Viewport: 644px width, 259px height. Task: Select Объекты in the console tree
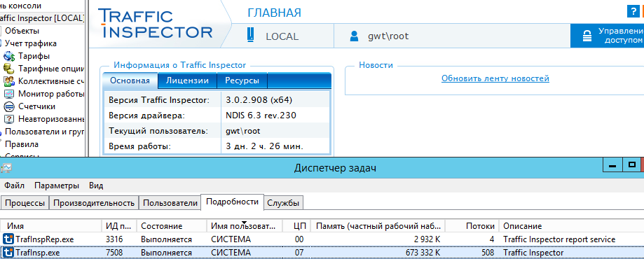[22, 31]
